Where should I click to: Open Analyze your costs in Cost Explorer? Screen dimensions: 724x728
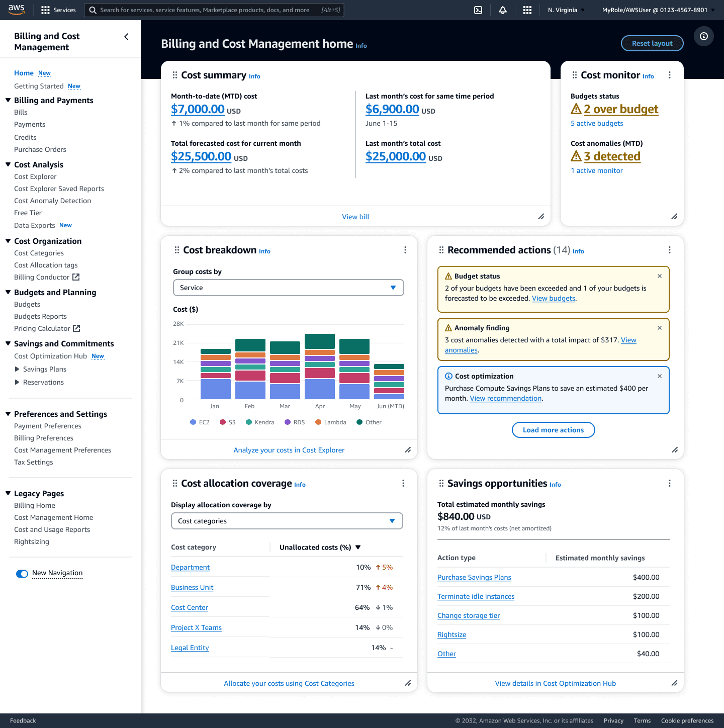[x=289, y=450]
